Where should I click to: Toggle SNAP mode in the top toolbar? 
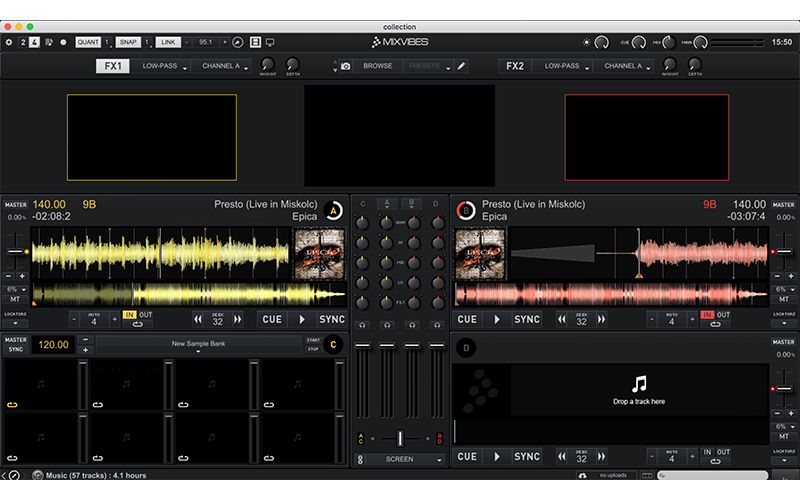[128, 42]
